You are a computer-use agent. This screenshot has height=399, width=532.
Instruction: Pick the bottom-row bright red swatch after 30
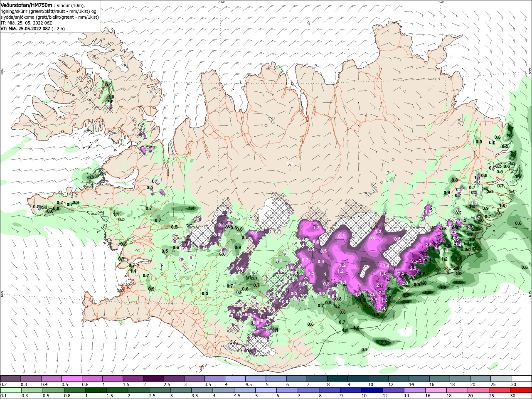click(x=521, y=390)
